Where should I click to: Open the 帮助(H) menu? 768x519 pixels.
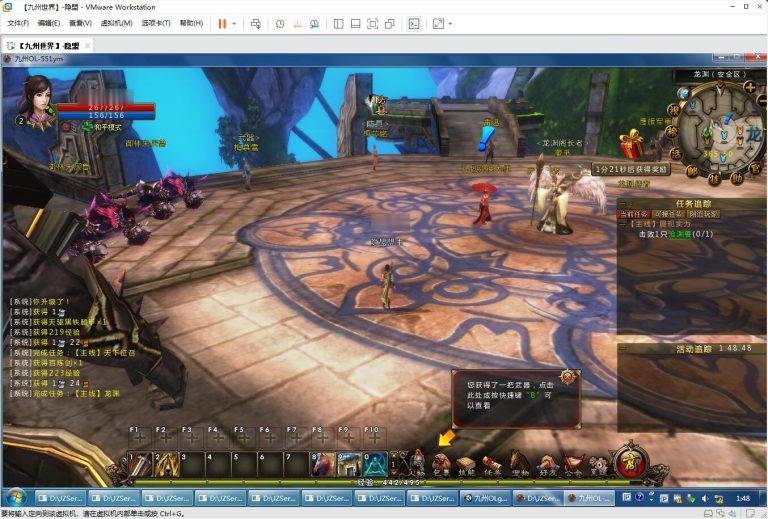coord(191,23)
